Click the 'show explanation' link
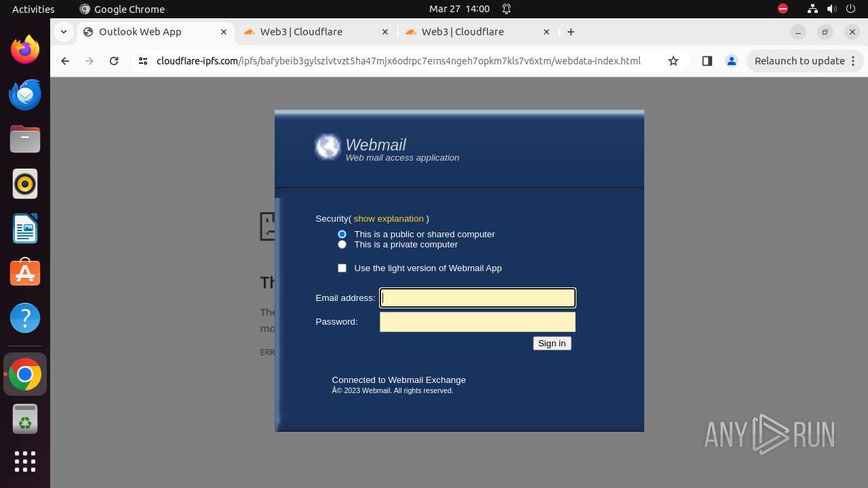This screenshot has height=488, width=868. [x=389, y=218]
